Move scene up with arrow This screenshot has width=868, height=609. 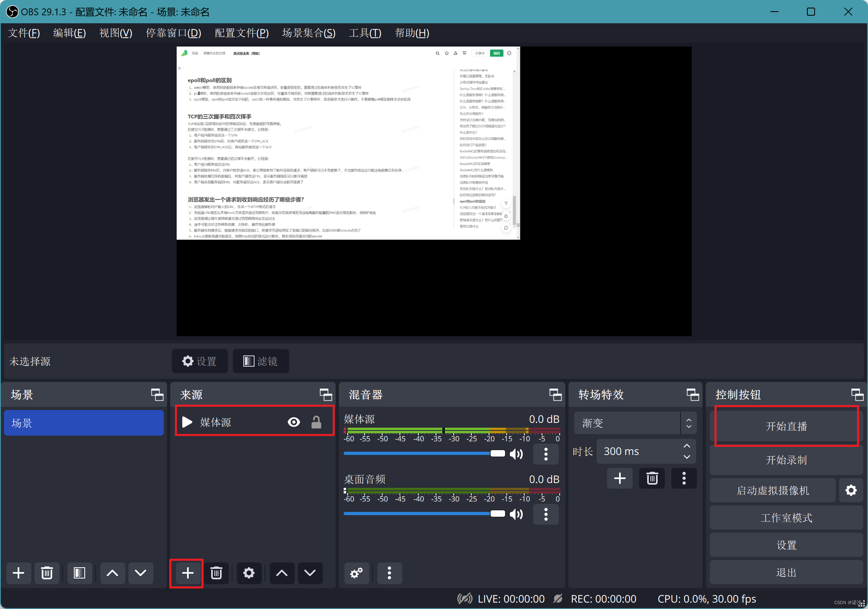(112, 573)
